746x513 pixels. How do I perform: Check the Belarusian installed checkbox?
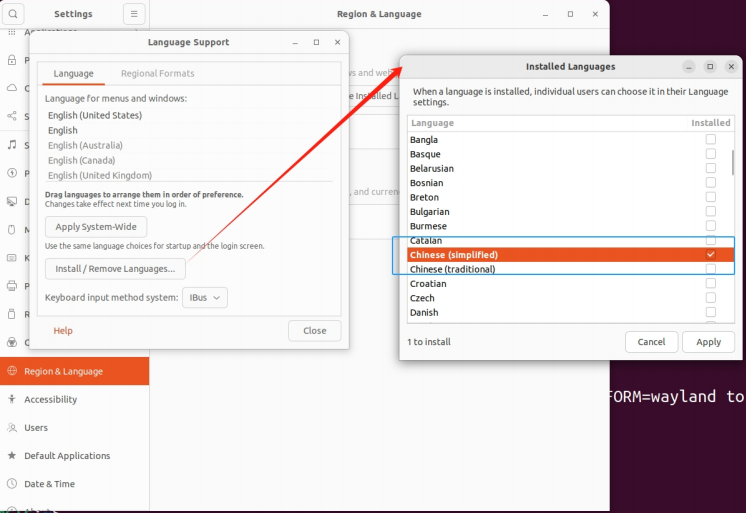pyautogui.click(x=710, y=168)
